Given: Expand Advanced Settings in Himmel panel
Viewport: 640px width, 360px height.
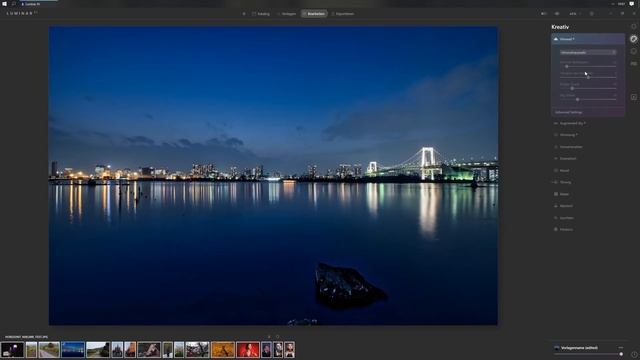Looking at the screenshot, I should (x=569, y=112).
